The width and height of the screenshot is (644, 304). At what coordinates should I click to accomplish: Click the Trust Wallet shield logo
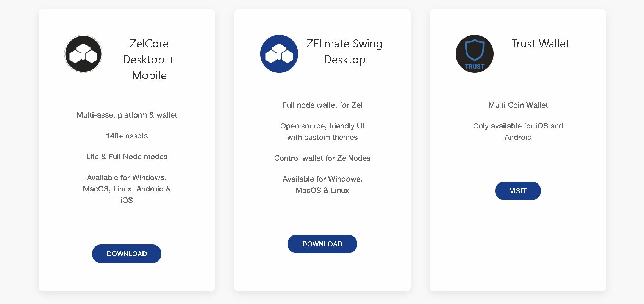coord(474,54)
